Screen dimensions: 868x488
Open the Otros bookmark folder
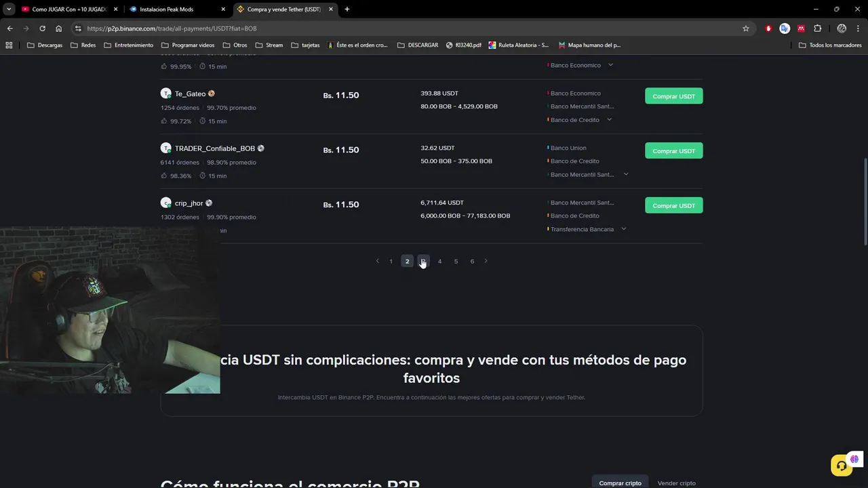pos(235,45)
